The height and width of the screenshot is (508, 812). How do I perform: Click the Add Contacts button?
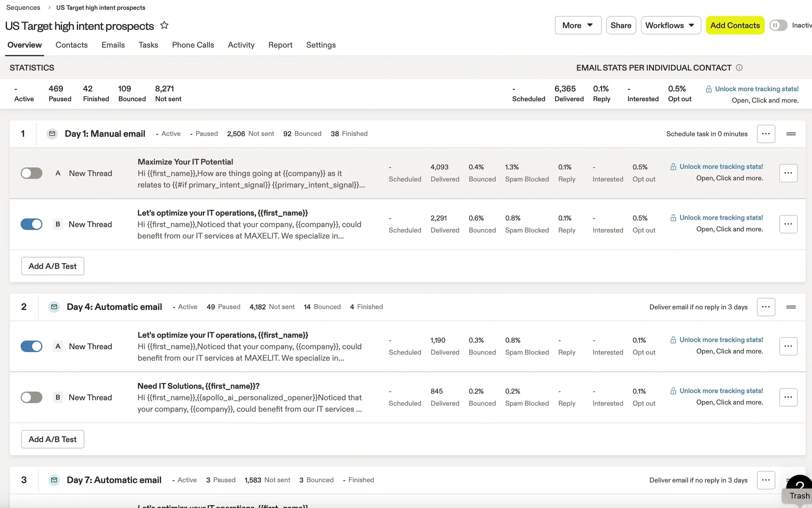point(735,25)
